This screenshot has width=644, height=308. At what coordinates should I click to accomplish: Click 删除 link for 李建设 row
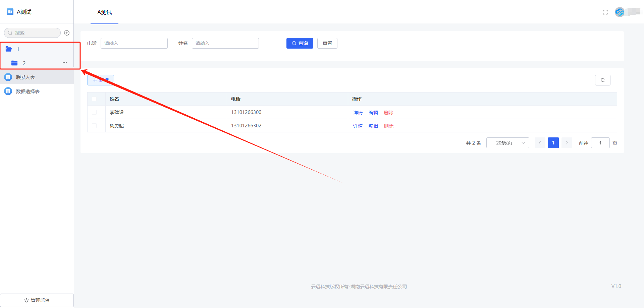pos(388,113)
